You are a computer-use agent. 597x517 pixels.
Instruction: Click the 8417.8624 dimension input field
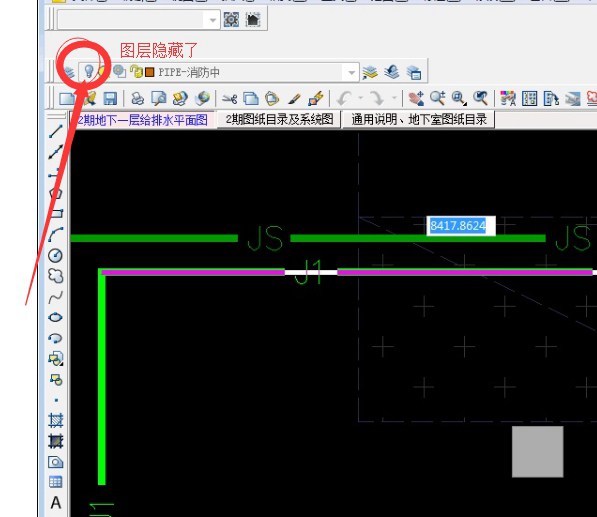click(x=461, y=226)
